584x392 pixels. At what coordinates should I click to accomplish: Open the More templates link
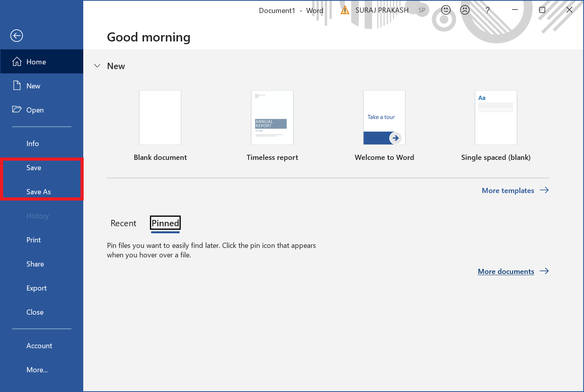click(x=508, y=191)
